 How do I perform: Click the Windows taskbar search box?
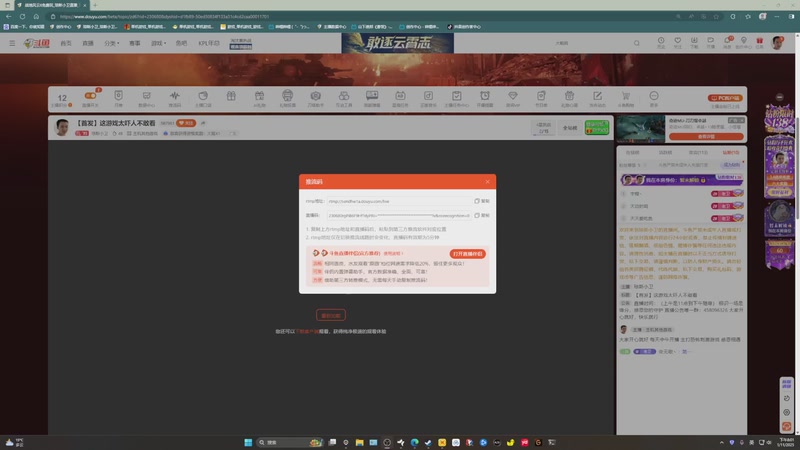coord(289,442)
